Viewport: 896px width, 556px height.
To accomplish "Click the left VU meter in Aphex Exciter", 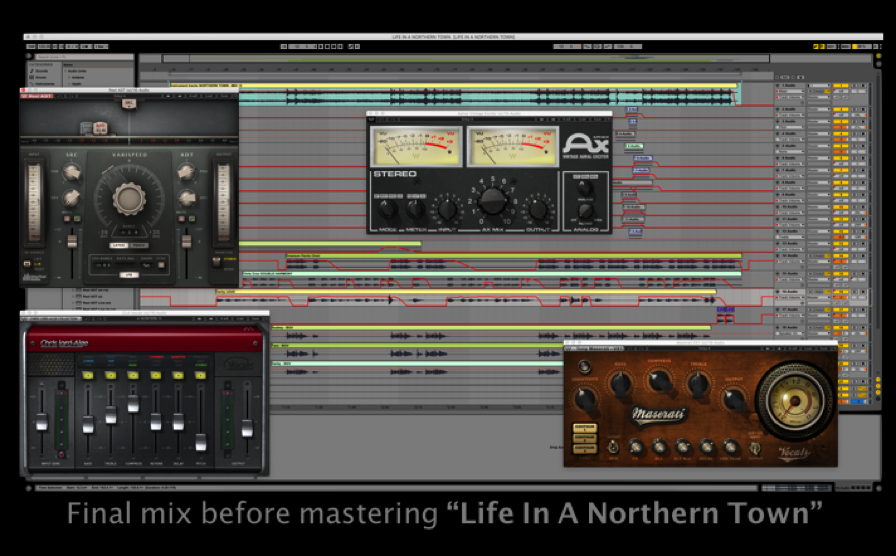I will pyautogui.click(x=415, y=146).
